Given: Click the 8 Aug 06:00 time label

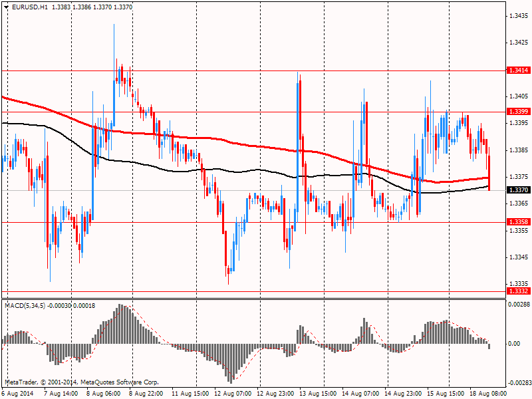Looking at the screenshot, I should (x=103, y=394).
